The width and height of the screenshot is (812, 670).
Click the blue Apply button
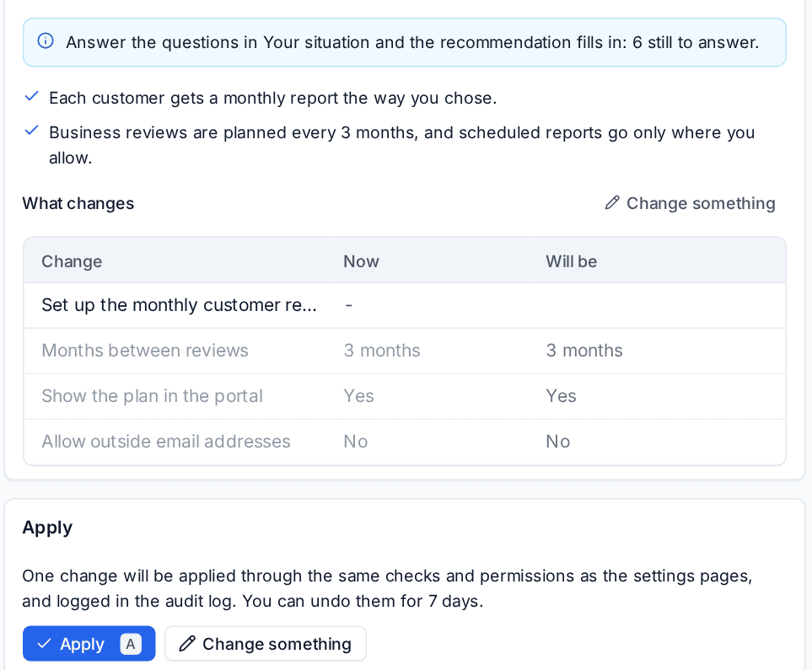(x=89, y=644)
